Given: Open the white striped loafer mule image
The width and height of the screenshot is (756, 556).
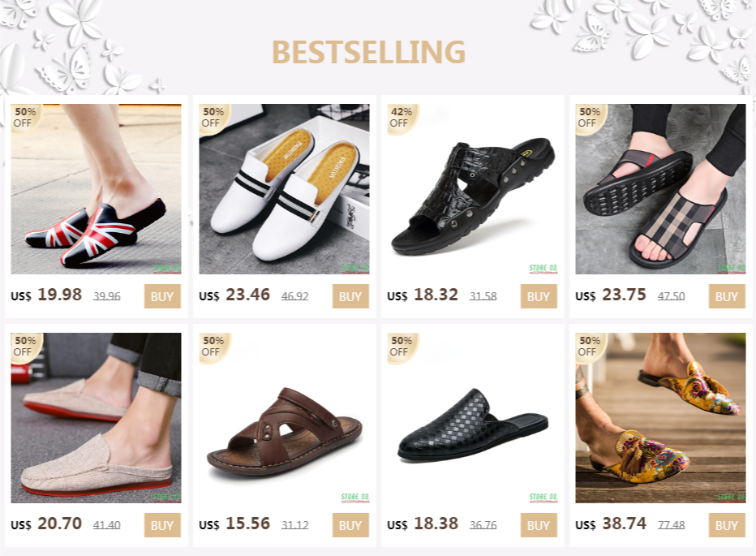Looking at the screenshot, I should 284,189.
